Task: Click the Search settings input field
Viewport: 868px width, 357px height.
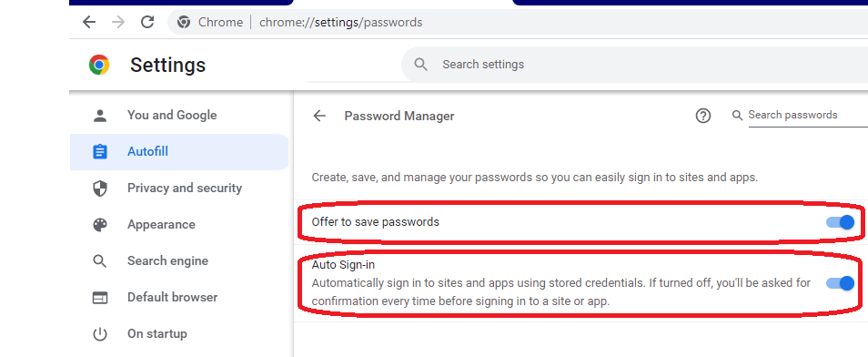Action: coord(634,65)
